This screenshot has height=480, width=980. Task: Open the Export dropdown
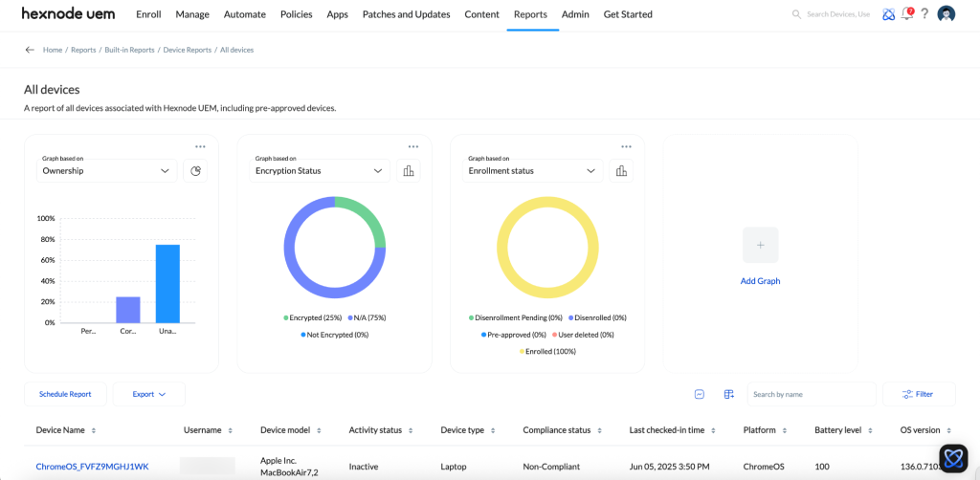tap(149, 394)
